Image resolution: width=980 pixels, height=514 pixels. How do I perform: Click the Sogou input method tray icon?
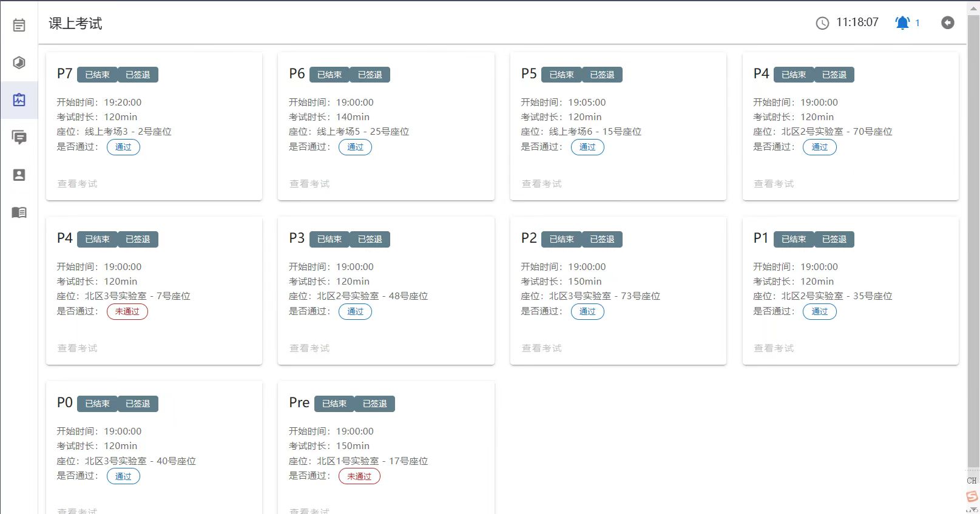(972, 496)
